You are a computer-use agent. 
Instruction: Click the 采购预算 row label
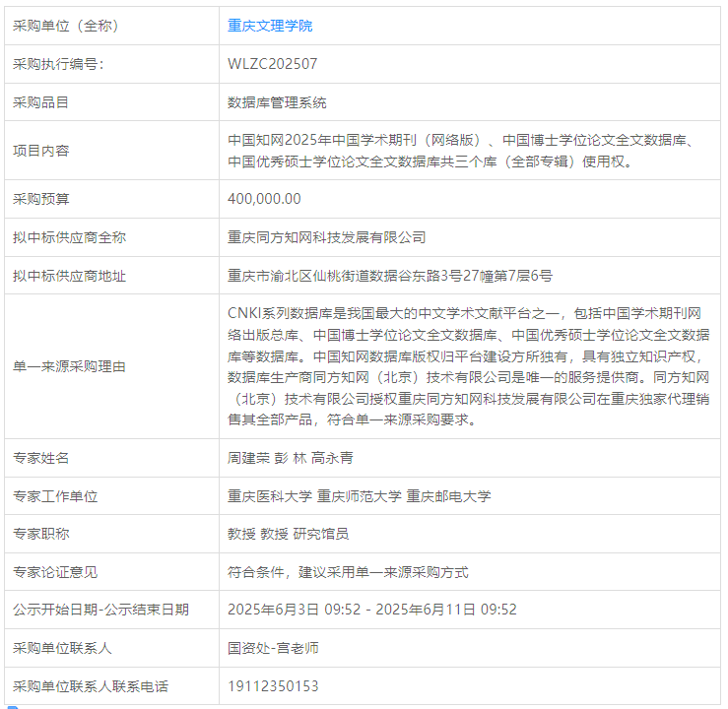tap(41, 199)
